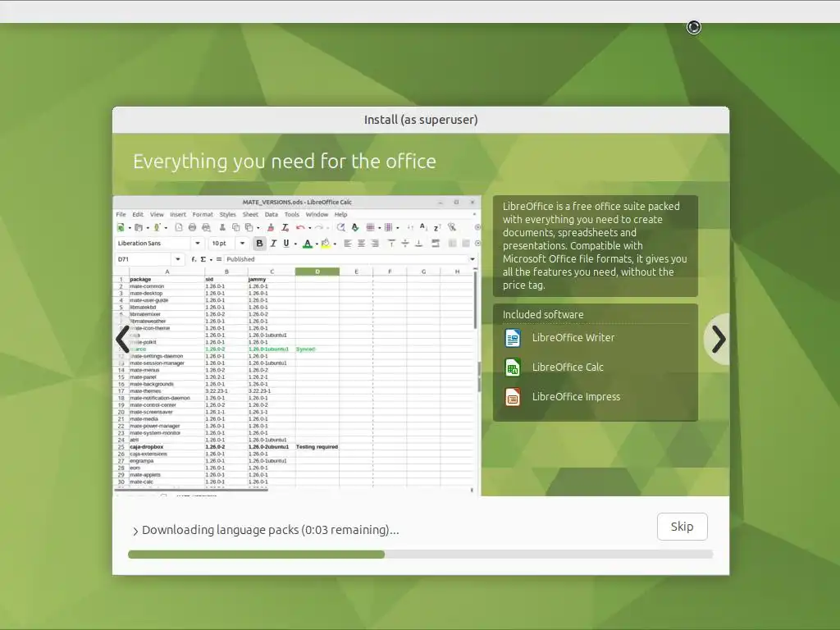Open the Insert menu in Calc screenshot
The width and height of the screenshot is (840, 630).
coord(178,214)
